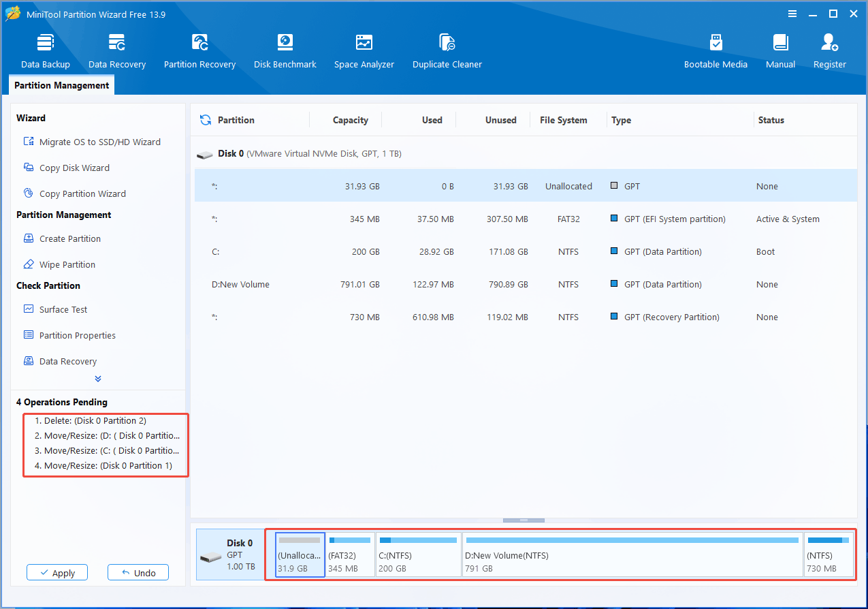Apply the pending operations

coord(57,573)
